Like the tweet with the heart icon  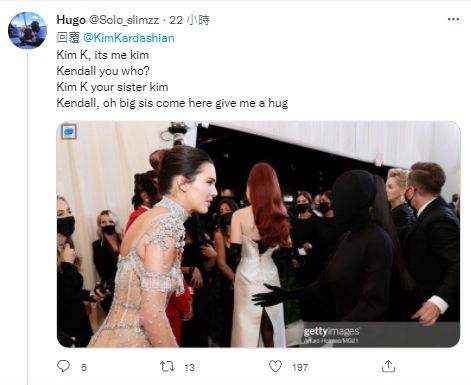click(275, 366)
